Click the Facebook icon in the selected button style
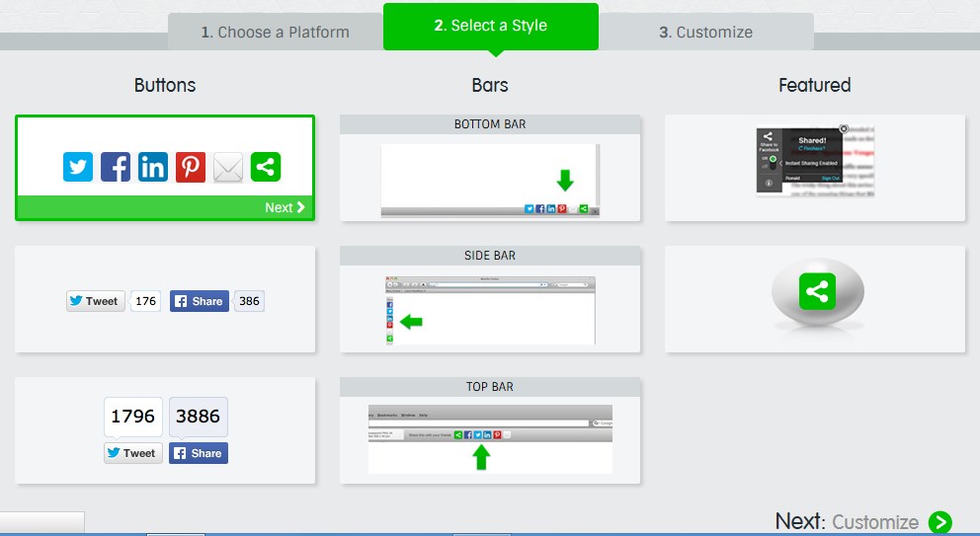Screen dimensions: 980x536 click(x=116, y=167)
